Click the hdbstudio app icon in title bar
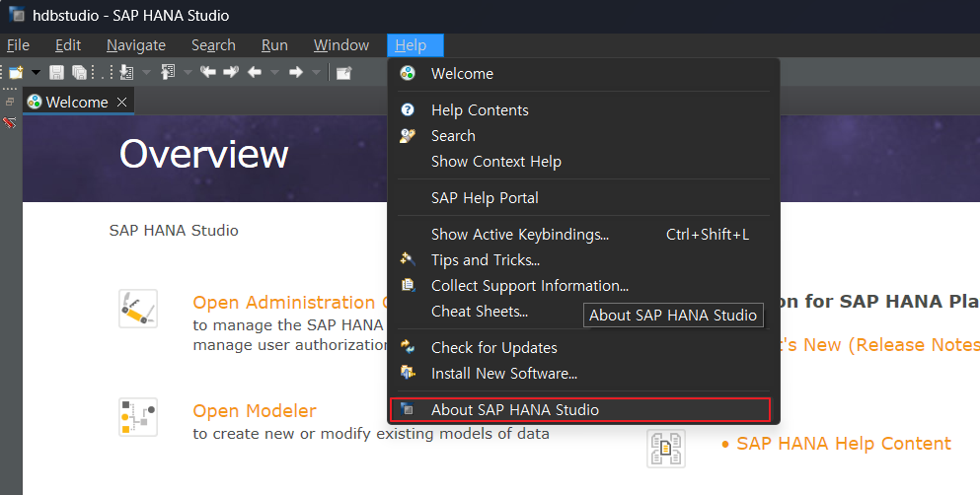Screen dimensions: 980x495 17,15
